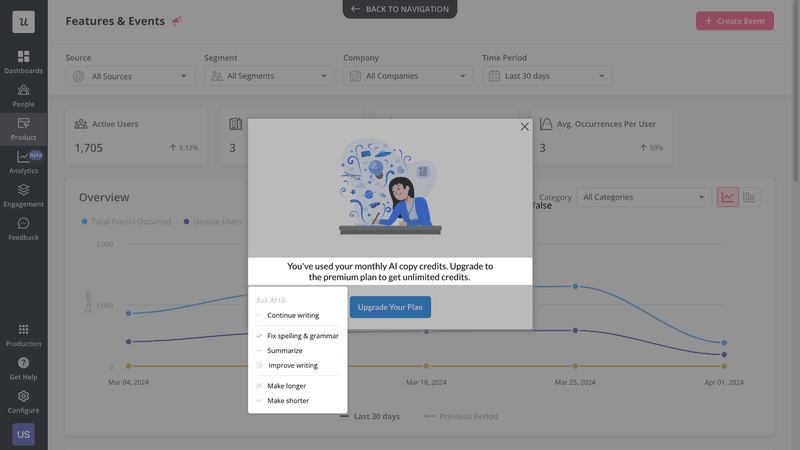Choose Summarize from AI menu
The width and height of the screenshot is (800, 450).
point(284,351)
